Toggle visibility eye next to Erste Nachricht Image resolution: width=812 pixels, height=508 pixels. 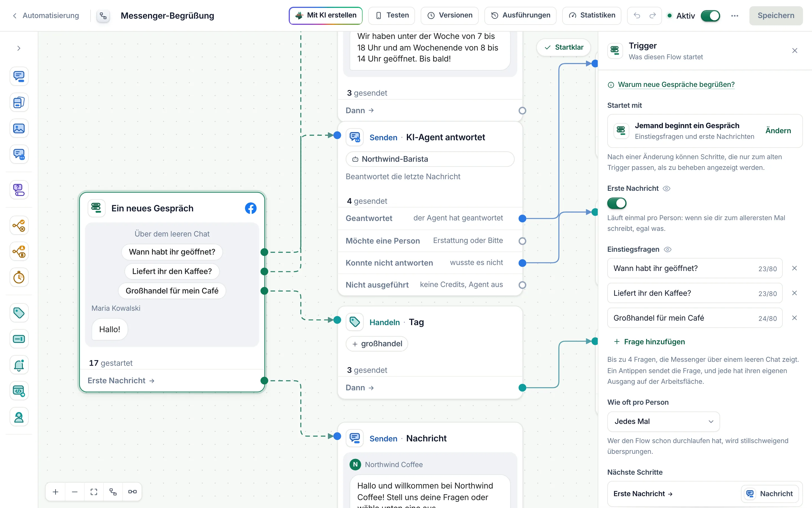(667, 189)
